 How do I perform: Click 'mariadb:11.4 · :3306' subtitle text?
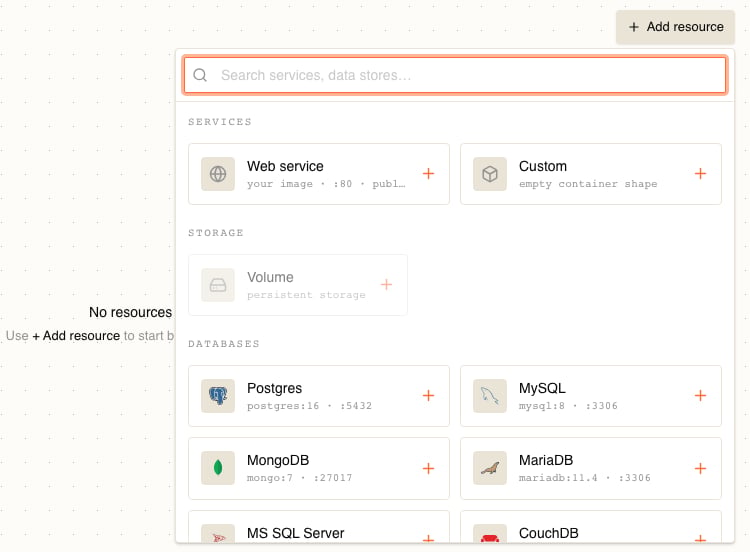pyautogui.click(x=585, y=477)
